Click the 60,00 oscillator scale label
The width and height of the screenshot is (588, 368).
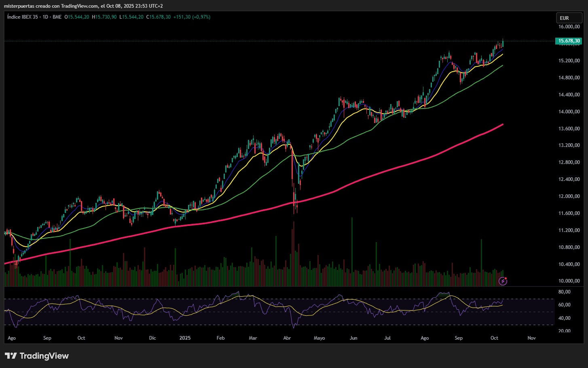(565, 305)
